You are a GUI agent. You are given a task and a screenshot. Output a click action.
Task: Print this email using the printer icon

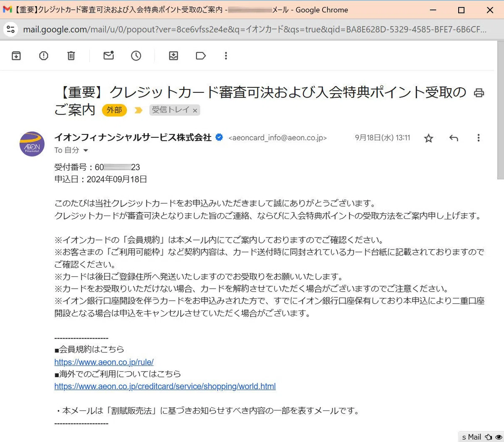(479, 93)
